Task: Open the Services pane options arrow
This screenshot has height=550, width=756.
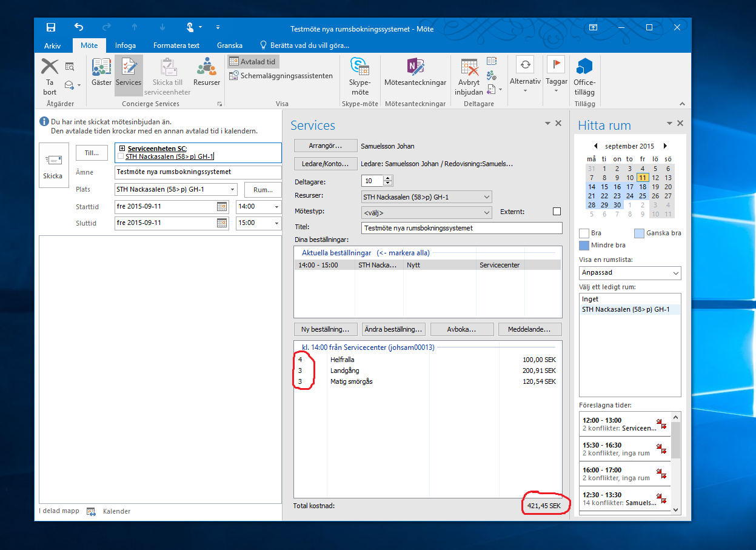Action: pyautogui.click(x=548, y=123)
